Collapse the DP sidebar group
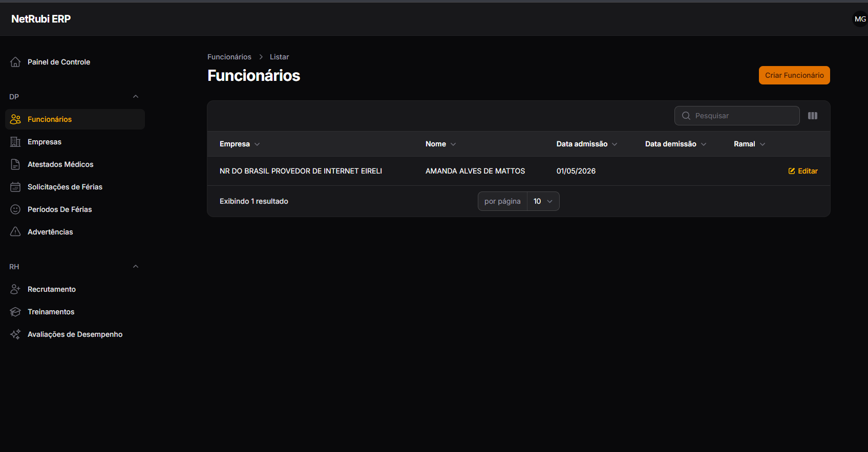This screenshot has width=868, height=452. [136, 97]
